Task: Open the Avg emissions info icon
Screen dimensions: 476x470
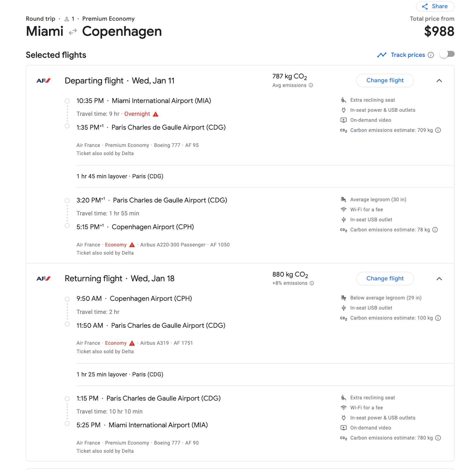Action: click(311, 85)
